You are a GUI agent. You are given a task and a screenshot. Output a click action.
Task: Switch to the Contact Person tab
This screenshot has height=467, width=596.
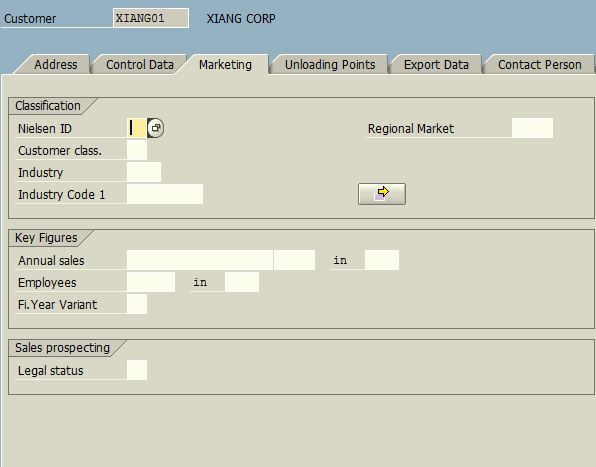(x=540, y=65)
